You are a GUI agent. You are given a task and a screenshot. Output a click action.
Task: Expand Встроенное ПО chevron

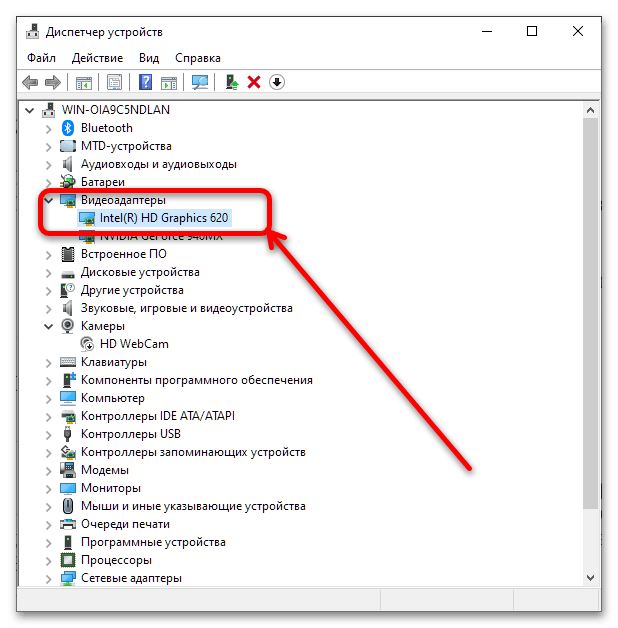(x=48, y=255)
